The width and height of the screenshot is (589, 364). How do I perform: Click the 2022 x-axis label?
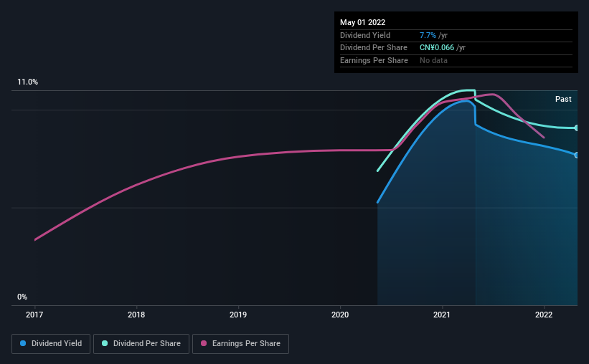544,315
